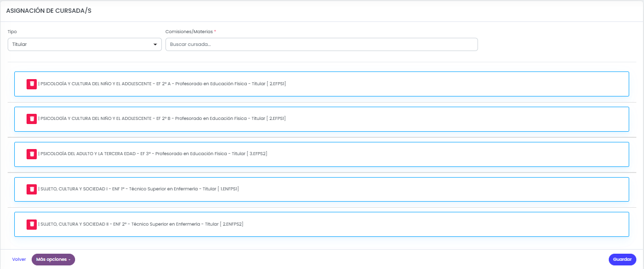Select row text EF 2º A Profesorado en Educación Física
This screenshot has height=269, width=644.
pyautogui.click(x=162, y=84)
